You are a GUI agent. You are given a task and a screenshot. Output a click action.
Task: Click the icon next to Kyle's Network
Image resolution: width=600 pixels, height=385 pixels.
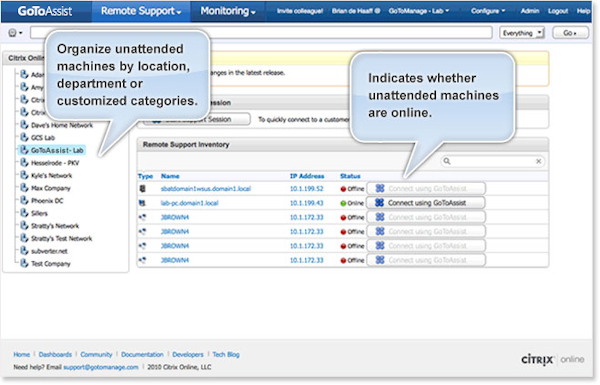click(x=24, y=175)
